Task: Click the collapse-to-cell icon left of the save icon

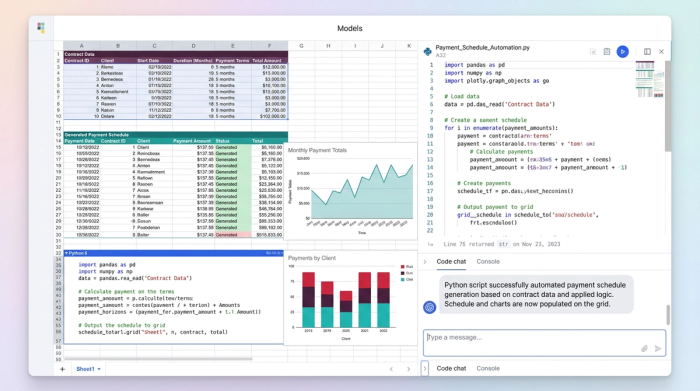Action: (x=593, y=52)
